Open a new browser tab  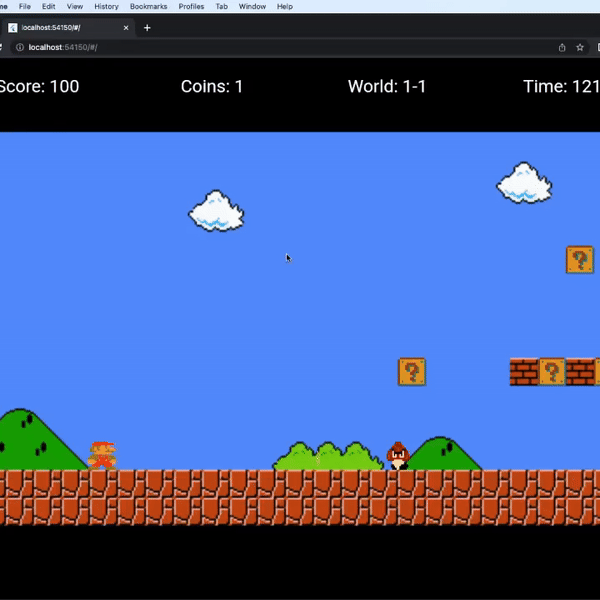(147, 27)
